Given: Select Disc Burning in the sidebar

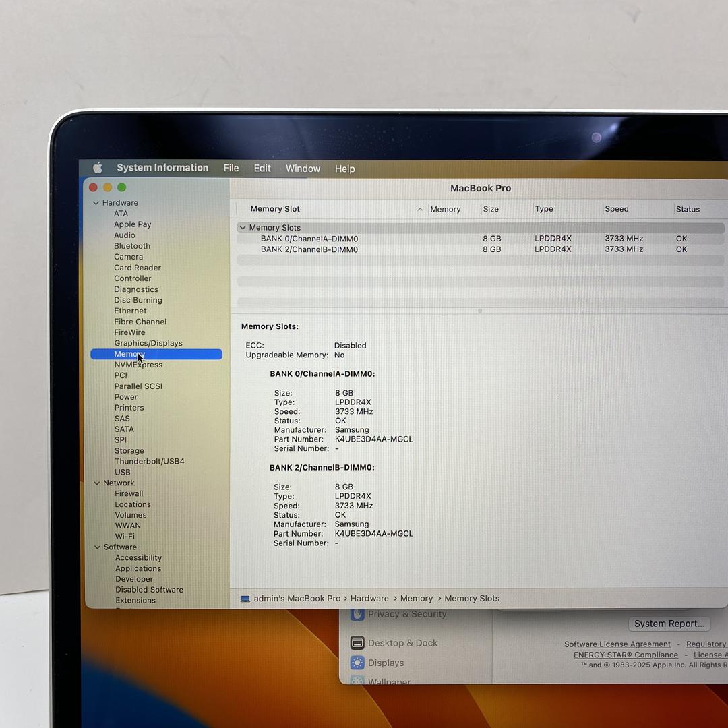Looking at the screenshot, I should [x=138, y=300].
